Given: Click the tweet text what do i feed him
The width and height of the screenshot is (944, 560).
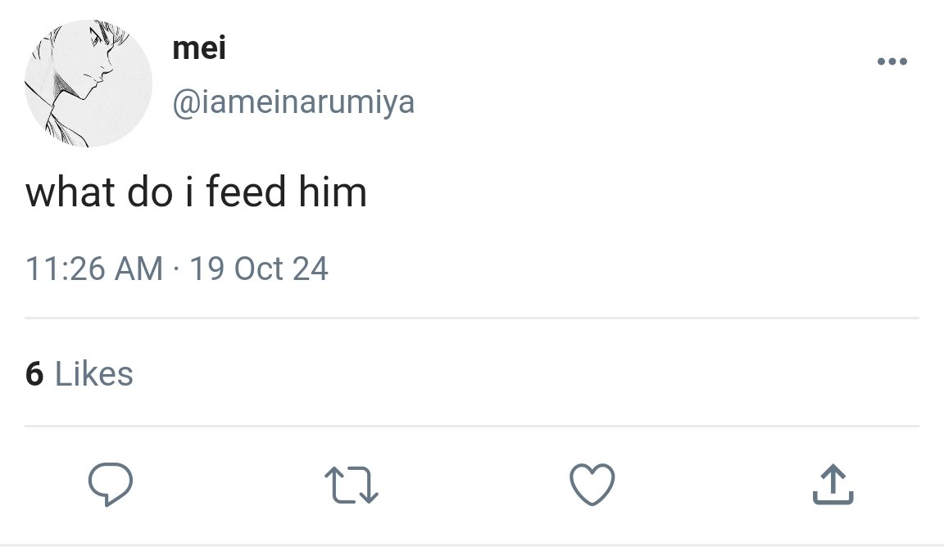Looking at the screenshot, I should coord(197,192).
